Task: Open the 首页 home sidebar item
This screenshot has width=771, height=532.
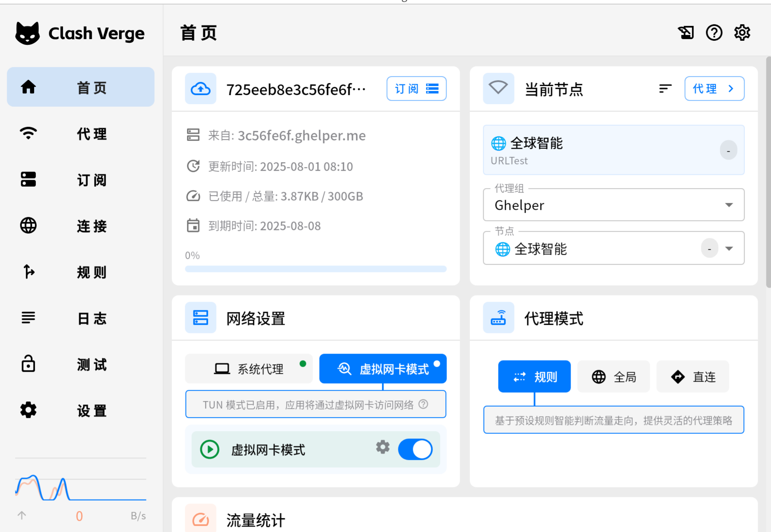Action: pos(81,87)
